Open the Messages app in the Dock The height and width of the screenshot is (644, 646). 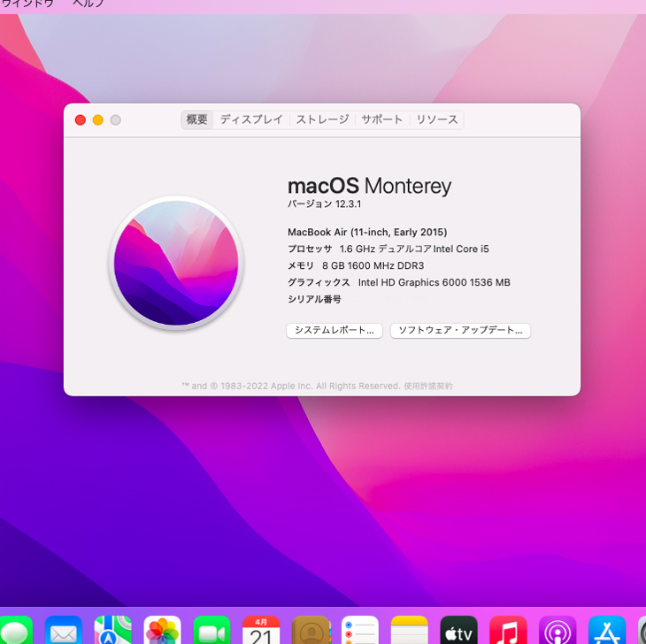[x=16, y=631]
